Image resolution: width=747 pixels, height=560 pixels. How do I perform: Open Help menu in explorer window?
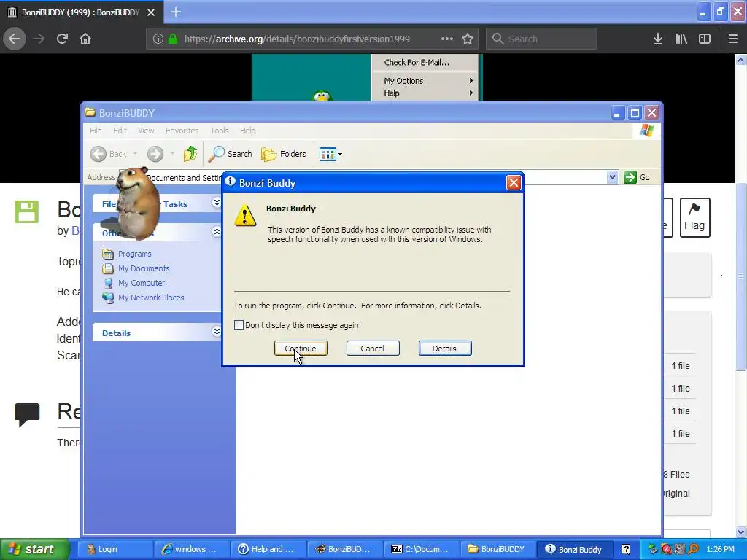248,131
